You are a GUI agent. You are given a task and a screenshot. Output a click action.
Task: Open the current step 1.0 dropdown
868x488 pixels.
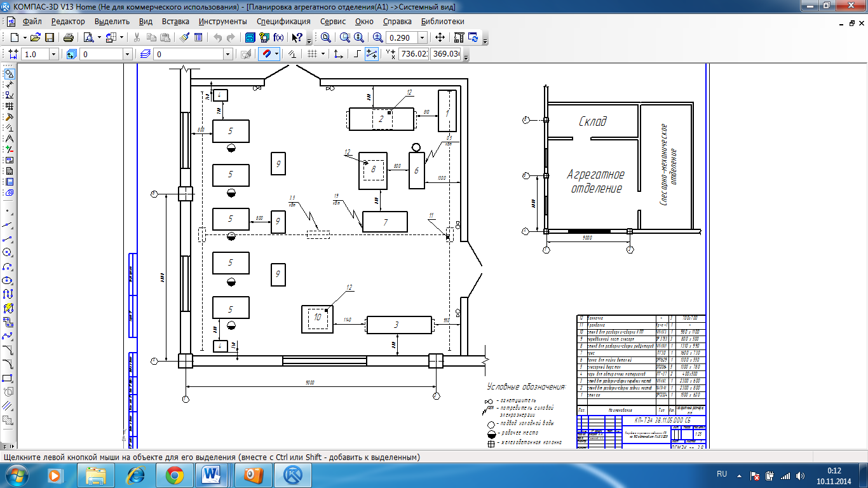[x=53, y=55]
